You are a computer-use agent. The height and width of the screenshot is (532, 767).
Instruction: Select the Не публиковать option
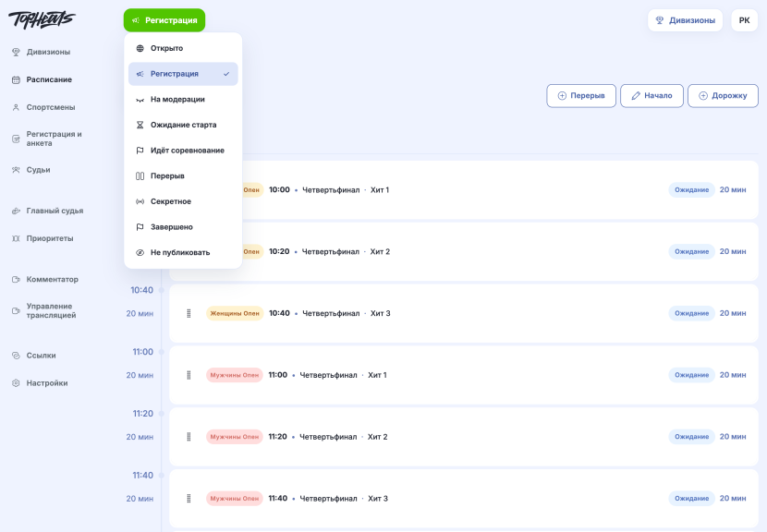point(183,252)
